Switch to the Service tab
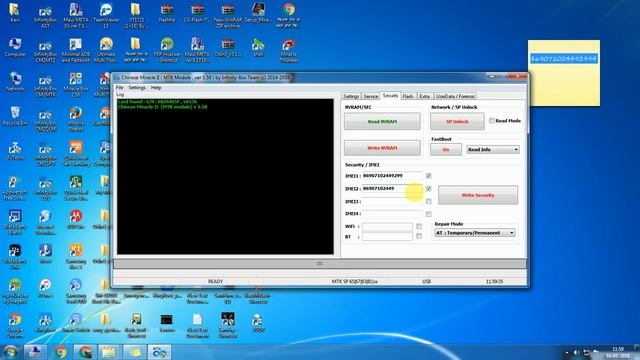Screen dimensions: 640x360 (370, 96)
